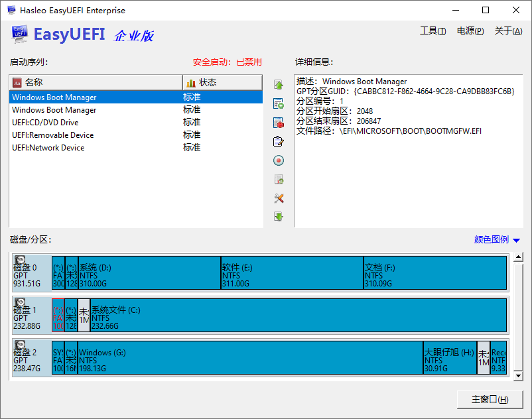The width and height of the screenshot is (532, 419).
Task: Click the 磁盘 0 disk icon
Action: click(x=20, y=260)
